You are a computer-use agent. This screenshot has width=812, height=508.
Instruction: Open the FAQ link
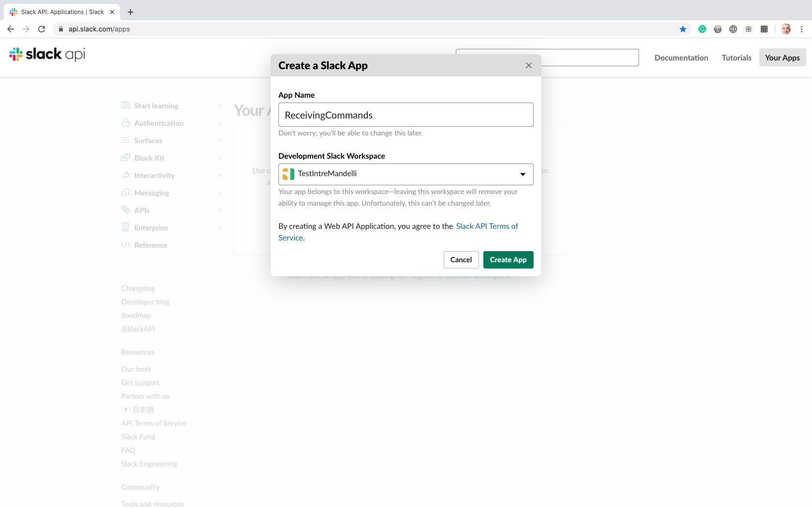(129, 450)
